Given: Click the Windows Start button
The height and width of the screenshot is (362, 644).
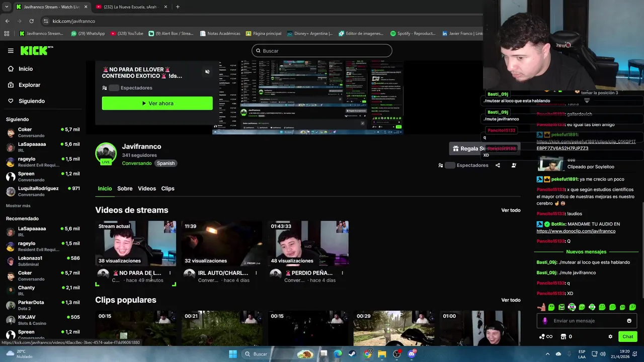Looking at the screenshot, I should coord(233,354).
